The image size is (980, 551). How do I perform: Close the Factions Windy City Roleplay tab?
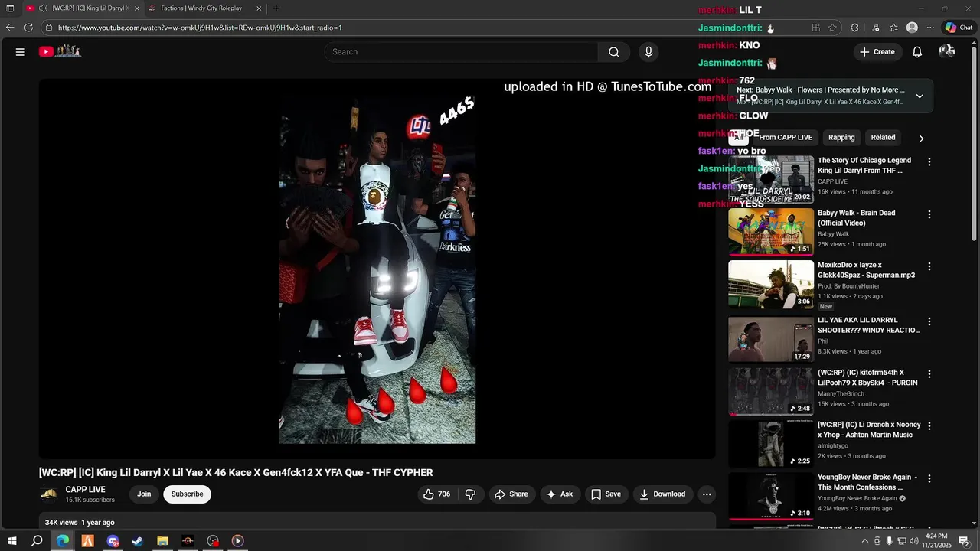coord(259,8)
